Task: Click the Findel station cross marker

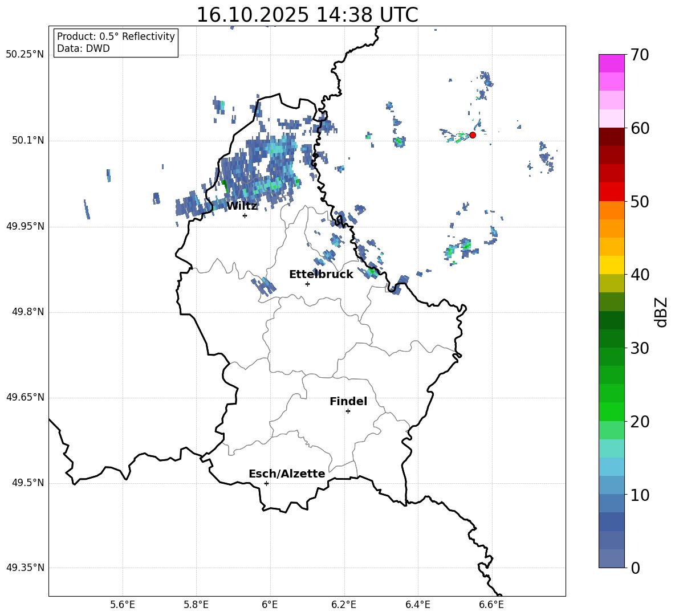Action: click(x=348, y=411)
